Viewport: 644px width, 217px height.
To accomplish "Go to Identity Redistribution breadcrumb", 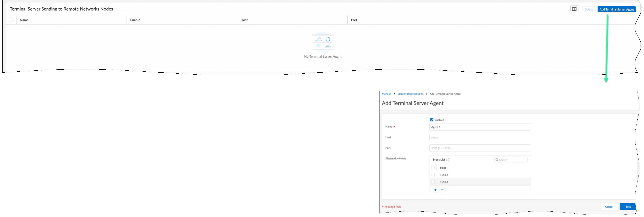I will pos(410,94).
